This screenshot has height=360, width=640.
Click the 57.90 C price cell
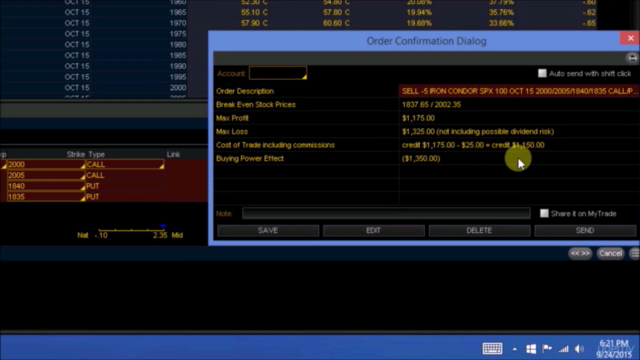(254, 23)
